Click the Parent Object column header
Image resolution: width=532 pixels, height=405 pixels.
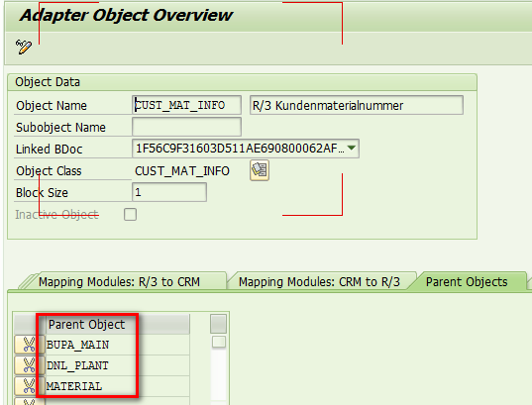pyautogui.click(x=117, y=324)
